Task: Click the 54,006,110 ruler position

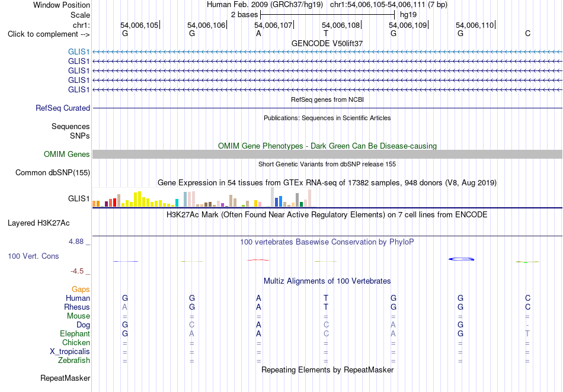Action: click(x=475, y=25)
